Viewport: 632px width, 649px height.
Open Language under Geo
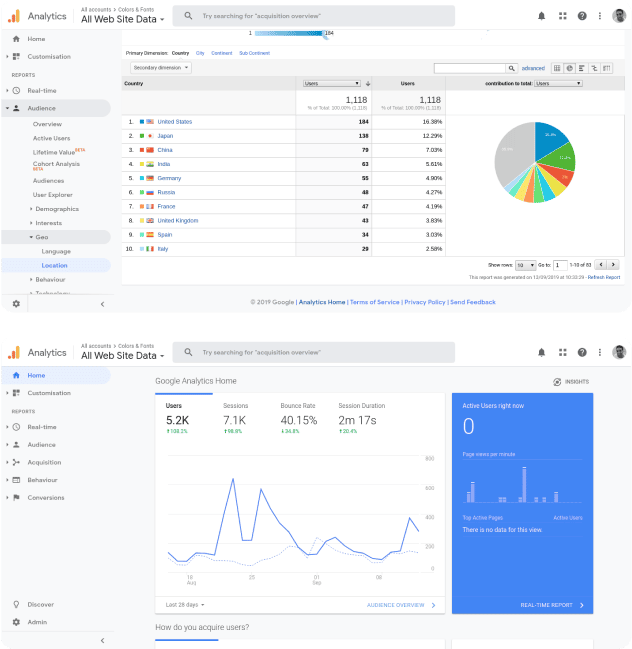click(x=56, y=251)
